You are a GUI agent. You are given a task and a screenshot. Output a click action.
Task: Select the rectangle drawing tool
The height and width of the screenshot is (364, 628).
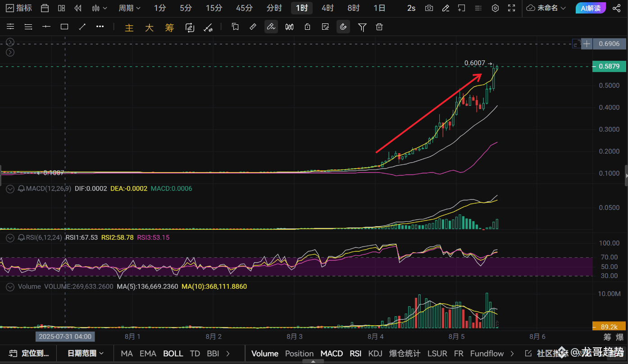[x=64, y=27]
